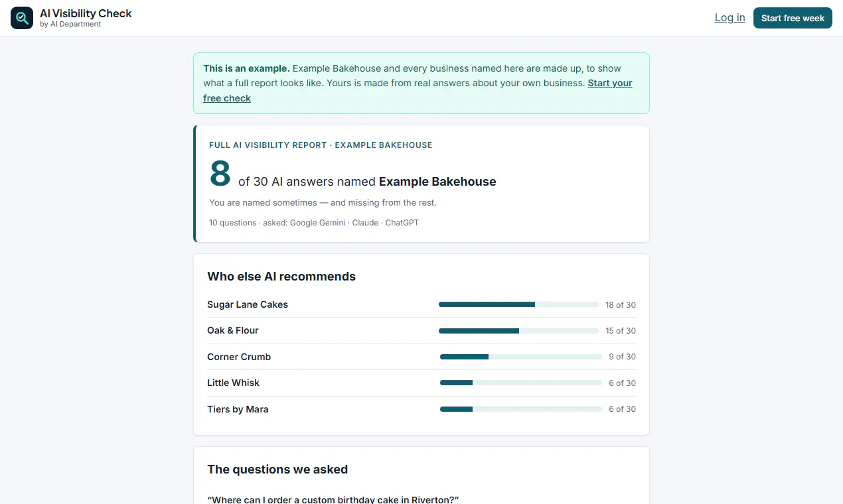Click the Oak & Flour progress bar

(518, 330)
